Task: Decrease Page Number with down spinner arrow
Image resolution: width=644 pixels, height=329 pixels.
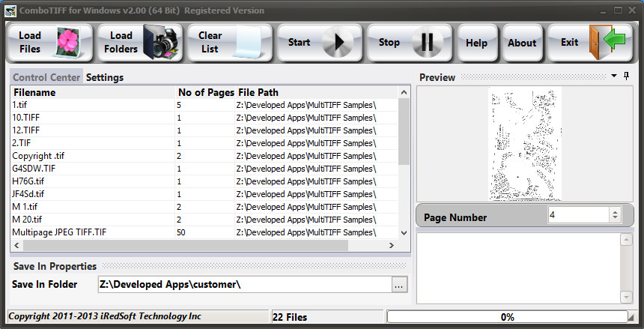Action: coord(615,219)
